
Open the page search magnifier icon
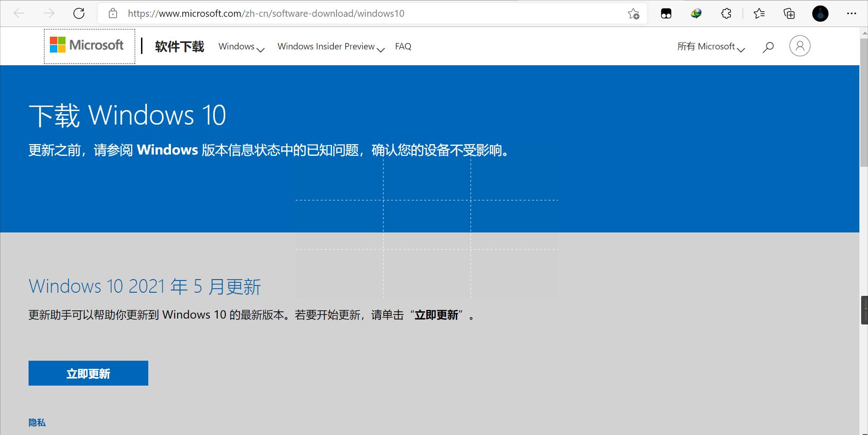tap(768, 46)
